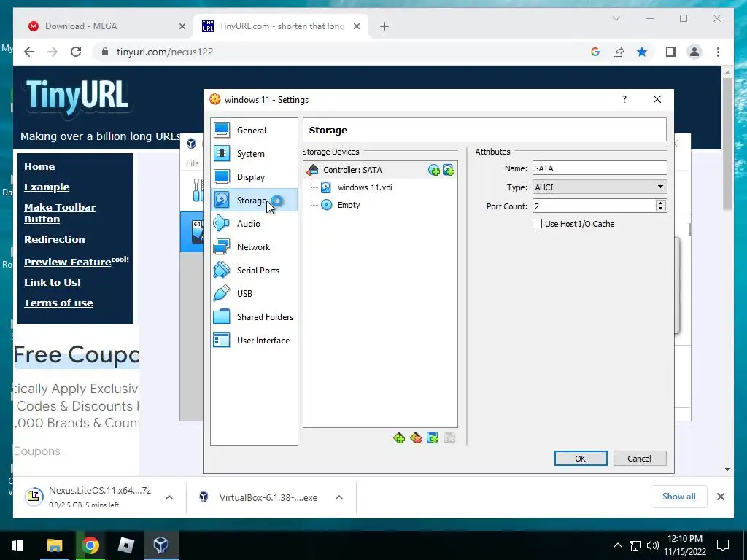This screenshot has width=747, height=560.
Task: Select the windows 11.vdi disk entry
Action: click(365, 187)
